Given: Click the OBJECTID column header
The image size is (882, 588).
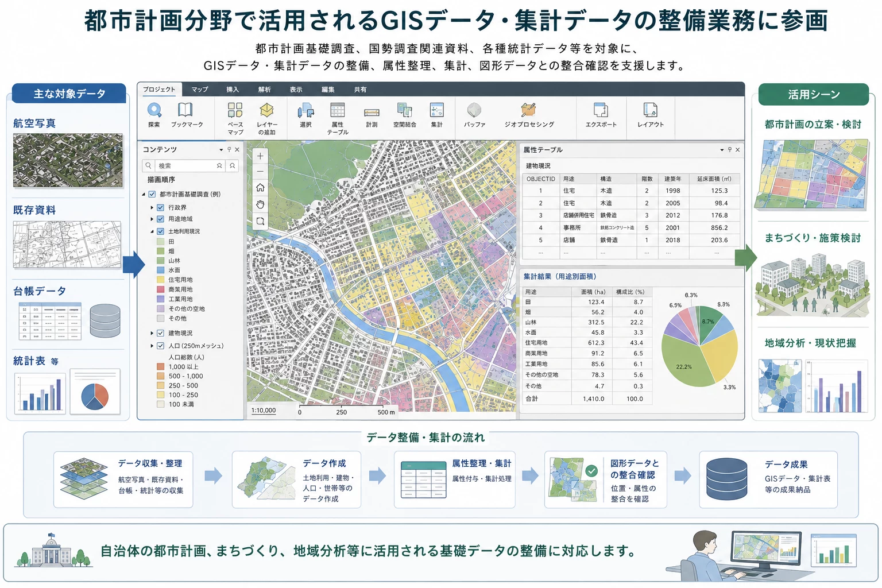Looking at the screenshot, I should click(x=541, y=179).
